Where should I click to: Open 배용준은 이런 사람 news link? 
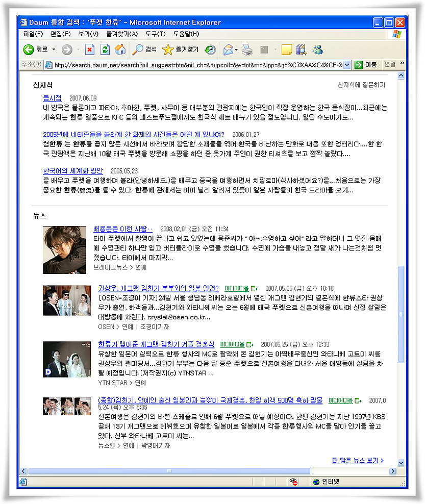pos(123,229)
